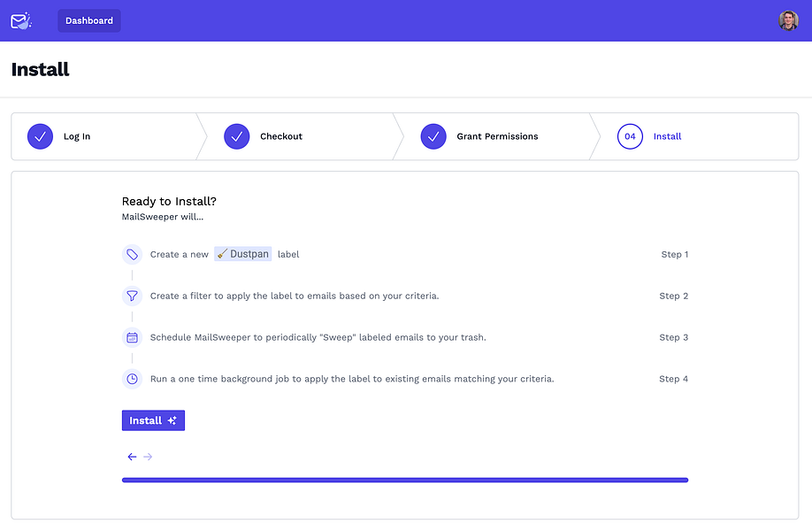The width and height of the screenshot is (812, 531).
Task: Click the funnel filter icon
Action: [x=132, y=296]
